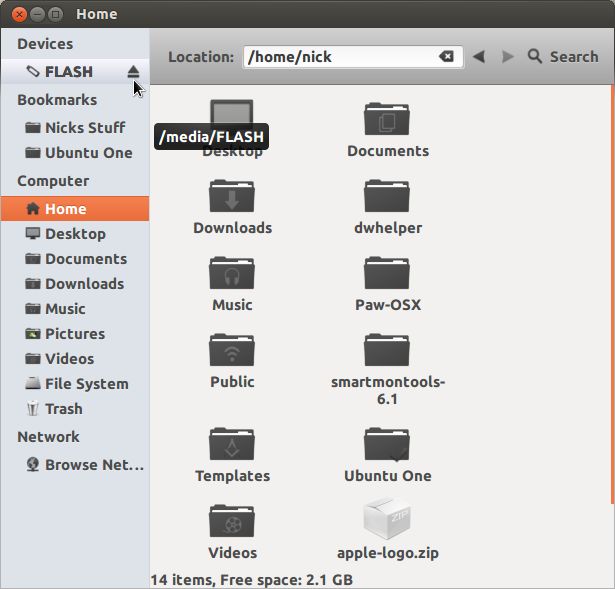
Task: Go to Documents in sidebar
Action: point(75,259)
